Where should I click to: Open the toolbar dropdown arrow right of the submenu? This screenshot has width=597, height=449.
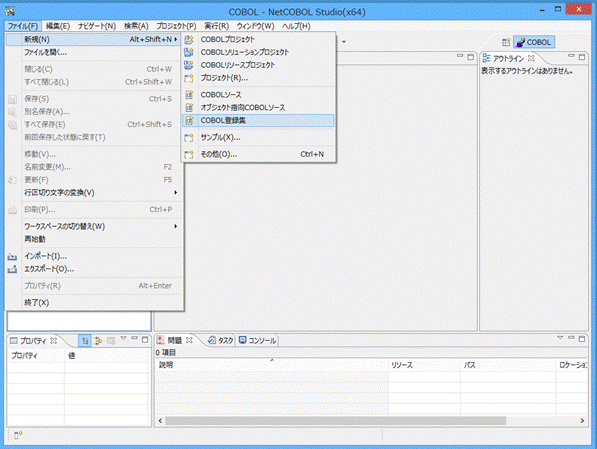point(344,42)
